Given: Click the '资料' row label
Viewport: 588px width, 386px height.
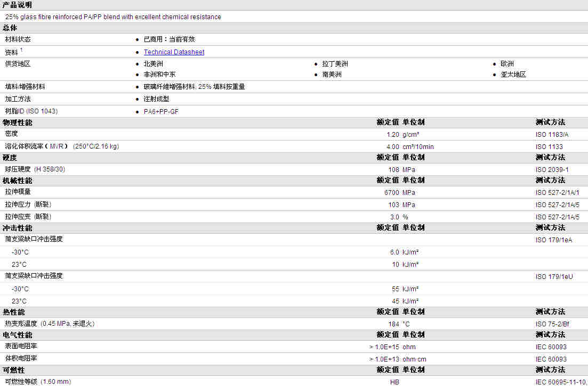Looking at the screenshot, I should click(x=11, y=52).
